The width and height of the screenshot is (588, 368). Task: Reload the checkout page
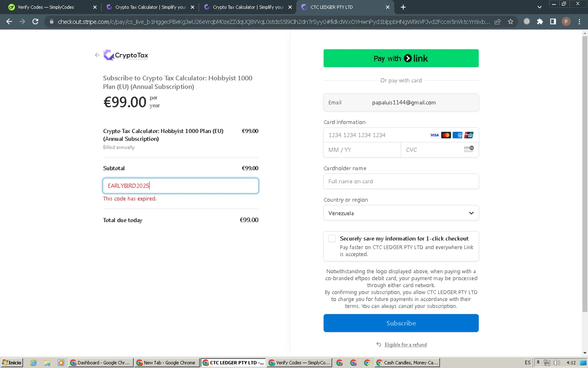pos(35,22)
